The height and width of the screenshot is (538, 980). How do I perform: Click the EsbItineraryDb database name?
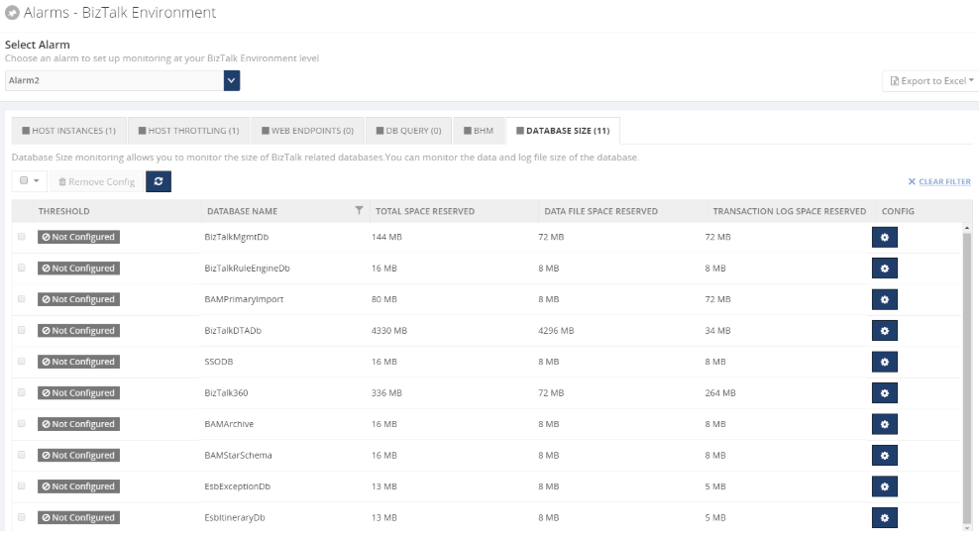pos(235,518)
